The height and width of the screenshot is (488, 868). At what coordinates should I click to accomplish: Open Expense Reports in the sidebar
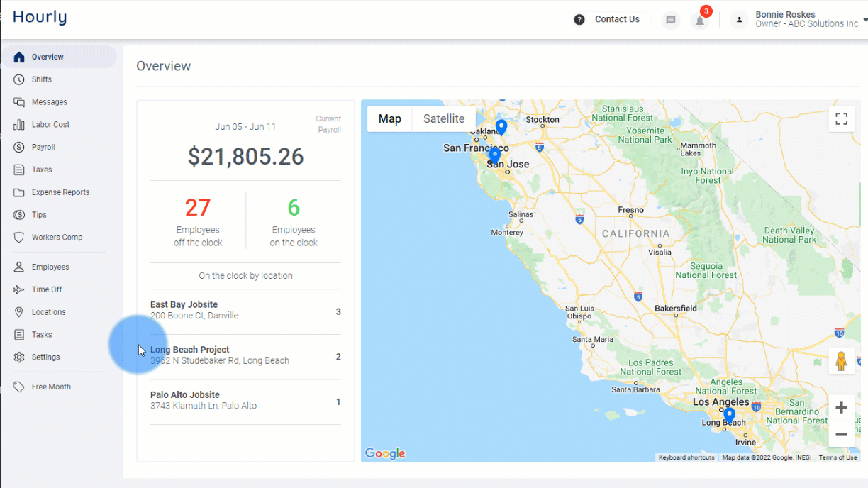[60, 192]
